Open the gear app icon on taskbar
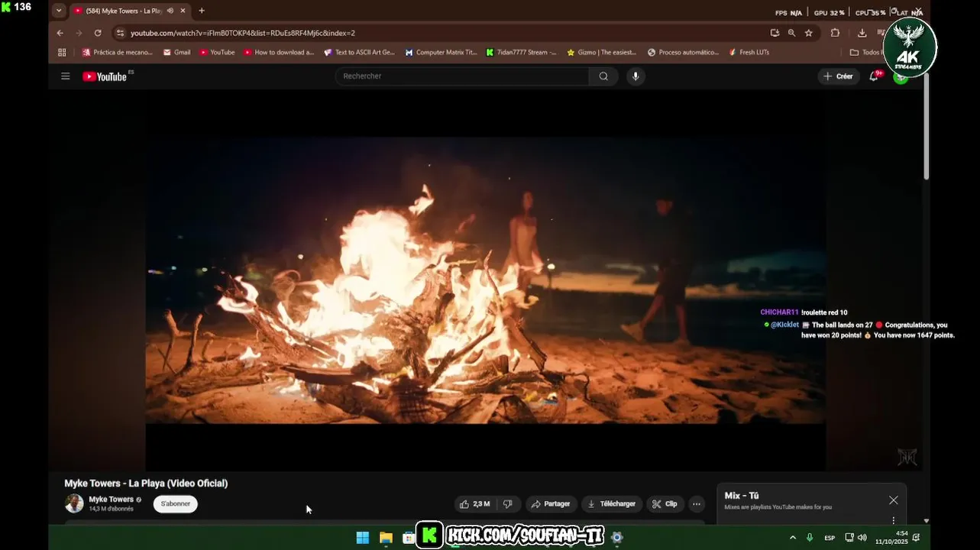This screenshot has width=980, height=550. 617,537
